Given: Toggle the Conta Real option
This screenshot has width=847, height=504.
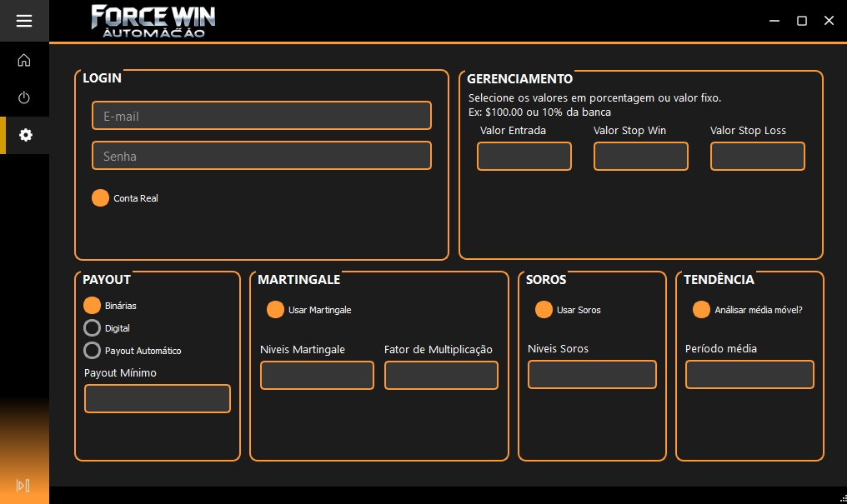Looking at the screenshot, I should point(101,198).
